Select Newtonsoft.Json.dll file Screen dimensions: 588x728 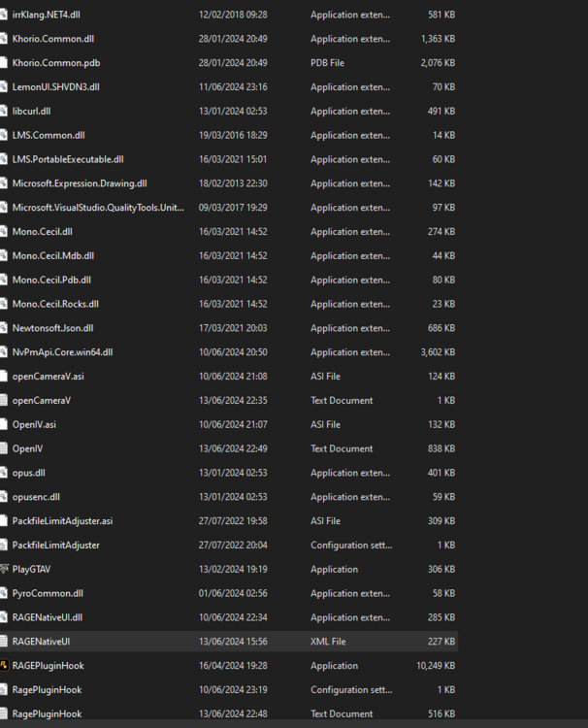point(52,328)
